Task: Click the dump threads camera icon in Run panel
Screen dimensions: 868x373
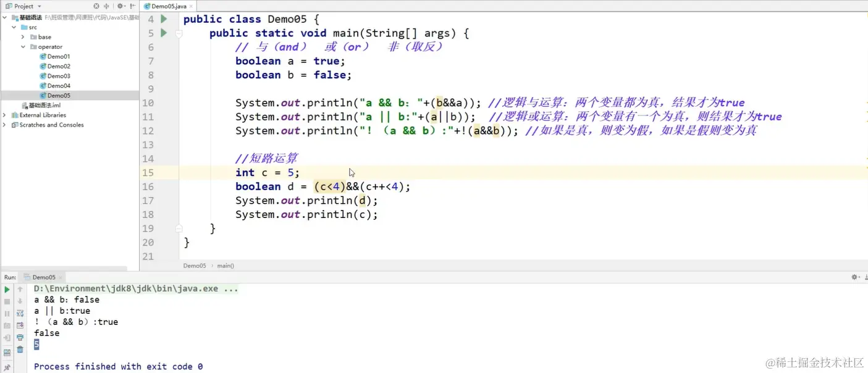Action: click(7, 325)
